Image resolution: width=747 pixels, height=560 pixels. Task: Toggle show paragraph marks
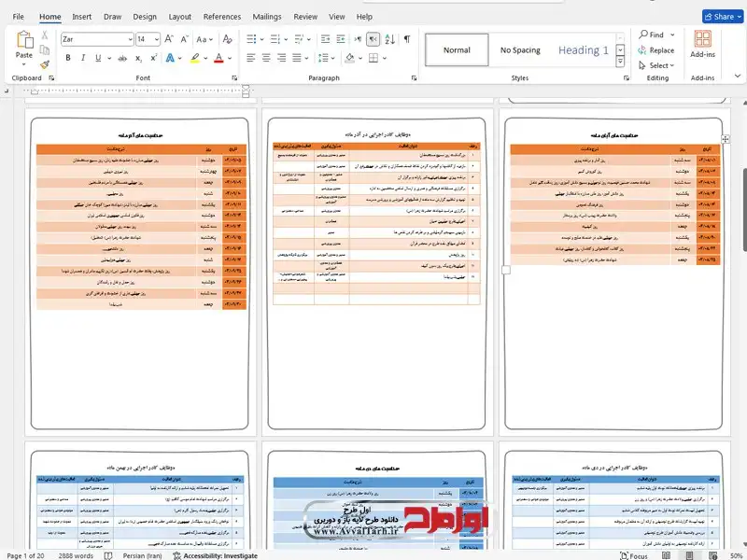407,39
